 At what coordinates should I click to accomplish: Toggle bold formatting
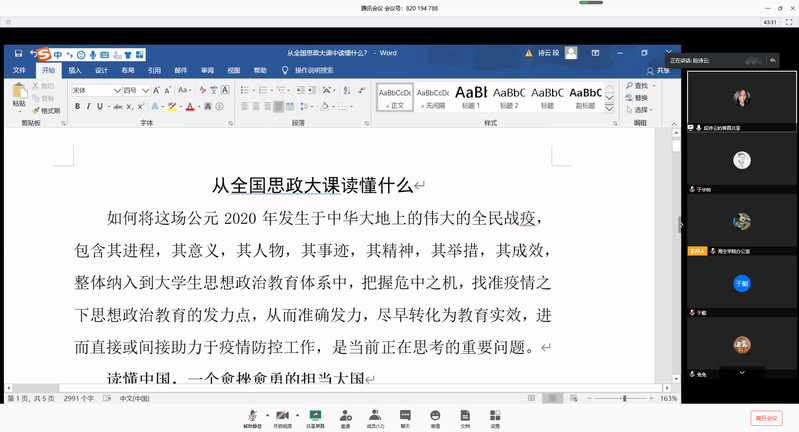(75, 106)
